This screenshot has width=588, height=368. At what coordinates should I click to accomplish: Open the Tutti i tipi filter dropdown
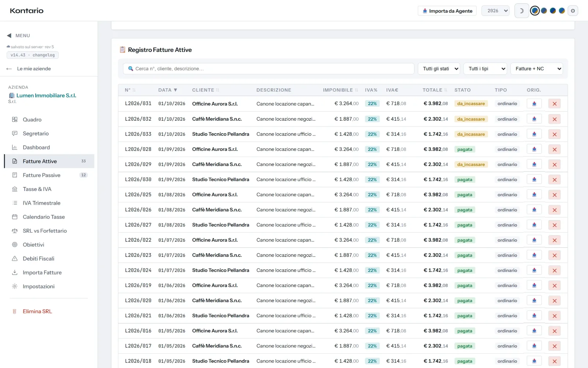(485, 69)
